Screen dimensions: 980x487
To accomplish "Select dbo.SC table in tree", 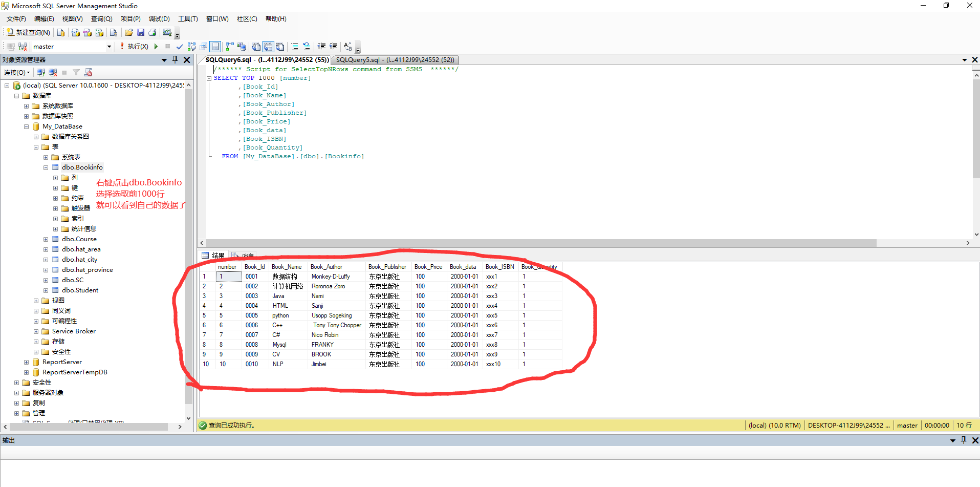I will [x=73, y=280].
